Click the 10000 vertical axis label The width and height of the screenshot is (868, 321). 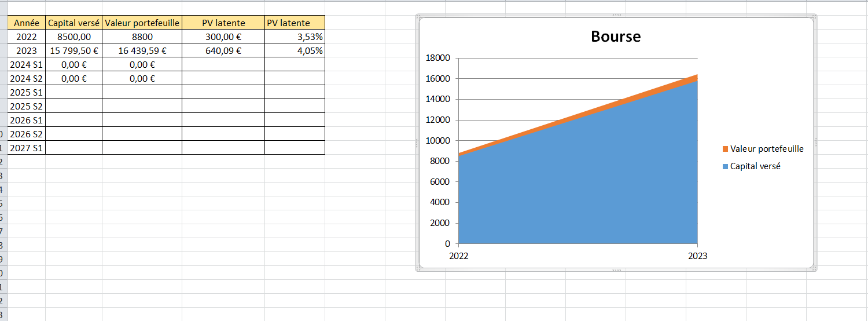pos(438,140)
